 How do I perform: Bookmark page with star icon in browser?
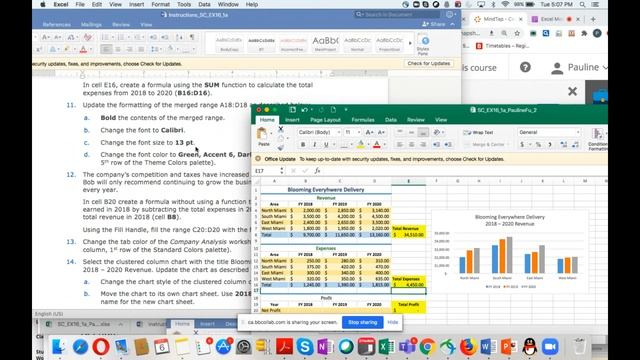point(517,33)
